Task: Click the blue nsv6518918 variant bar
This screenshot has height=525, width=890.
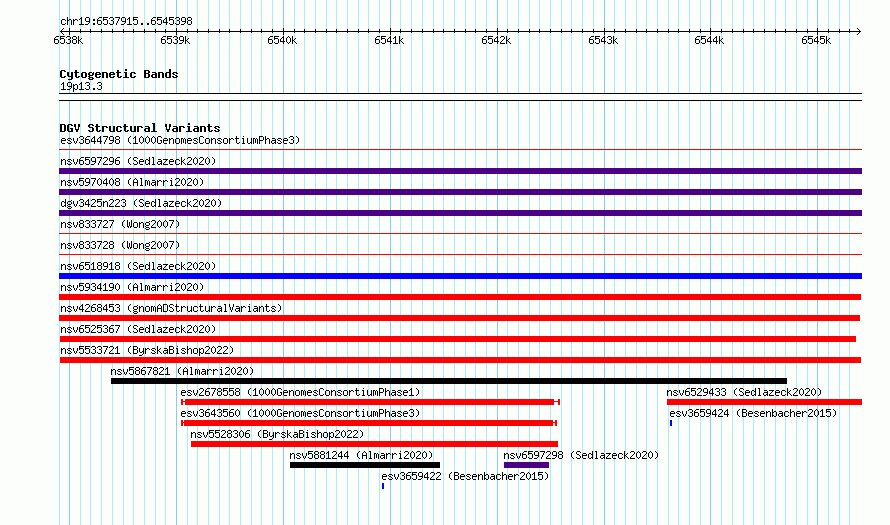Action: 460,276
